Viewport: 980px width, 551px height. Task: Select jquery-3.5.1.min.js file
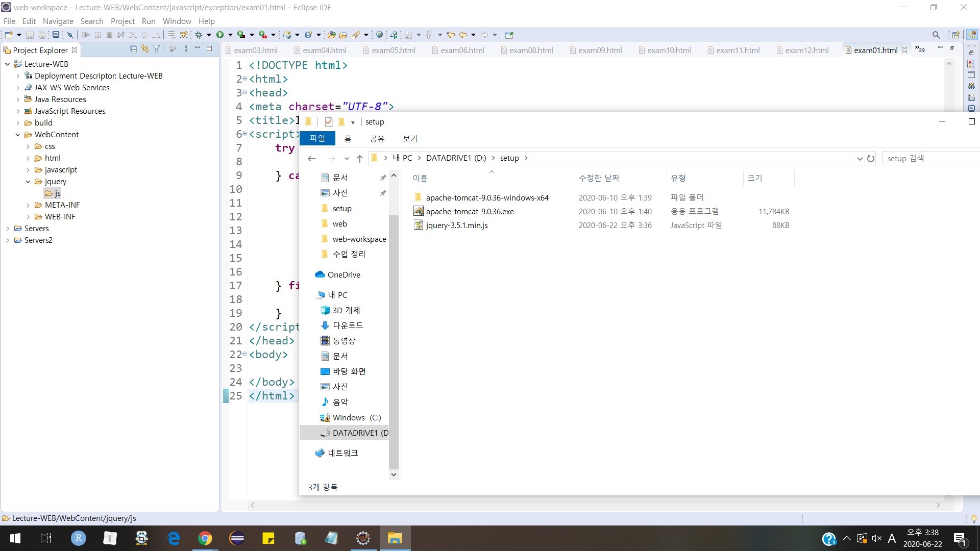[457, 226]
